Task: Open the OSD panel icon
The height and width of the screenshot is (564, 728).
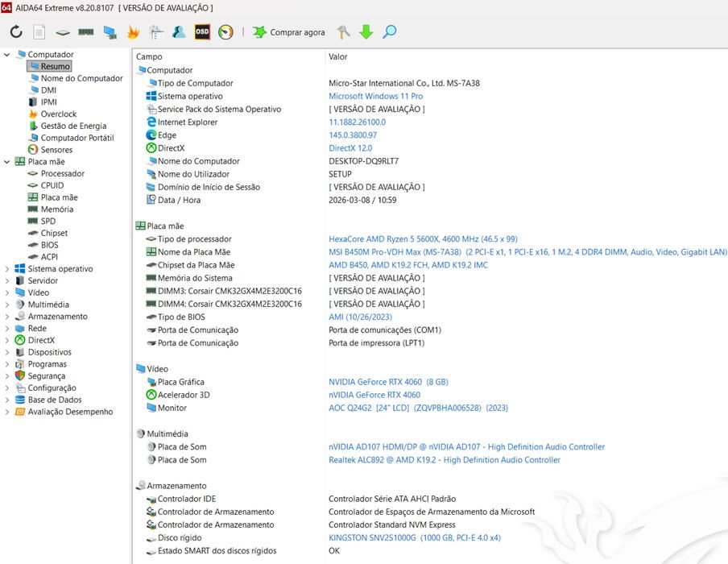Action: pyautogui.click(x=202, y=31)
